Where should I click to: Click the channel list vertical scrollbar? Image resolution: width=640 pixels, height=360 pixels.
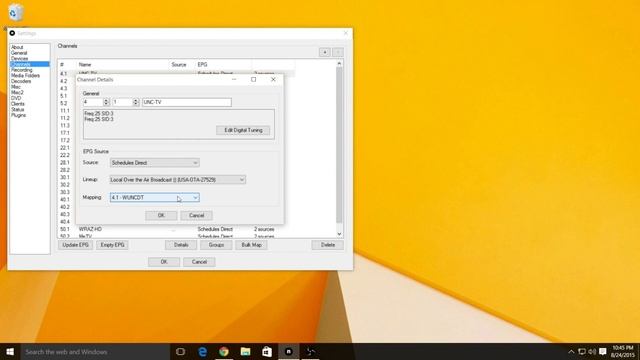(339, 145)
